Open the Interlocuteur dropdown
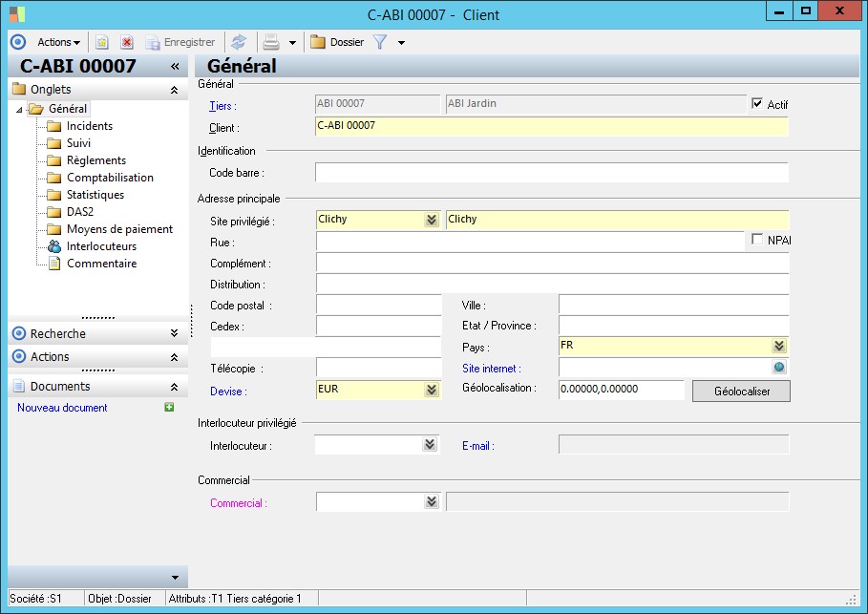 click(431, 445)
